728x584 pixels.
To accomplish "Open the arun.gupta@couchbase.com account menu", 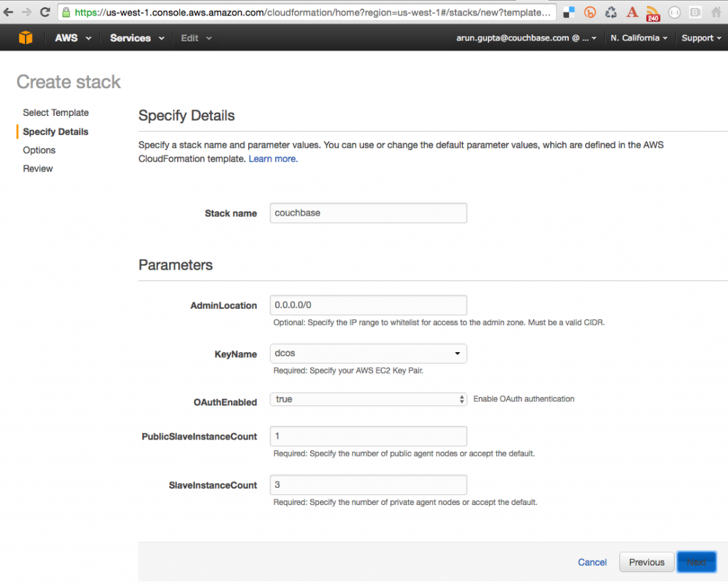I will 526,38.
